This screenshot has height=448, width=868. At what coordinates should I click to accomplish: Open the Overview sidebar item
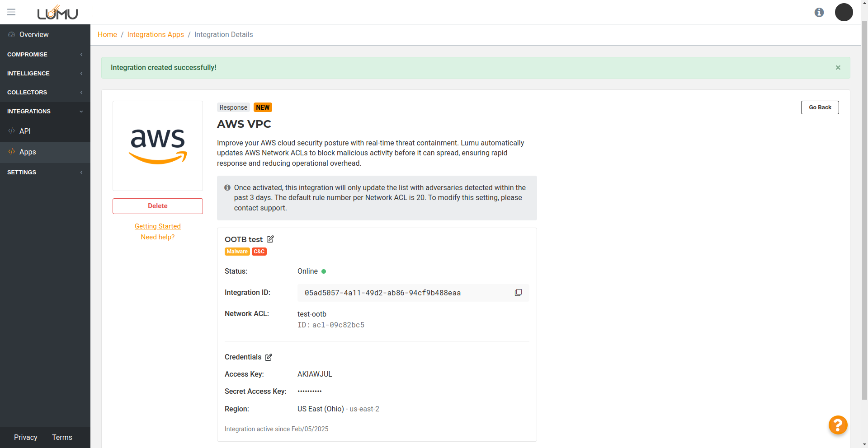tap(34, 35)
